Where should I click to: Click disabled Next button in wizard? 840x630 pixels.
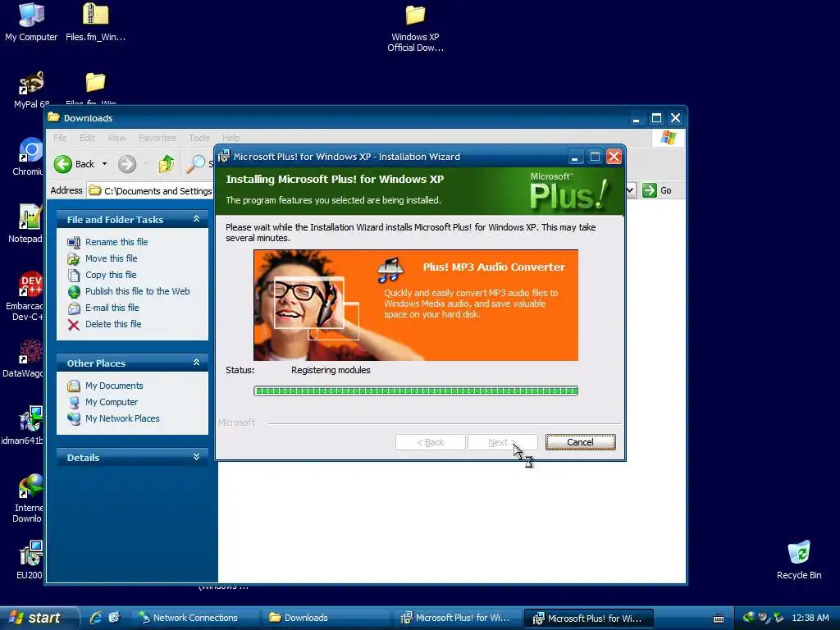(x=503, y=442)
